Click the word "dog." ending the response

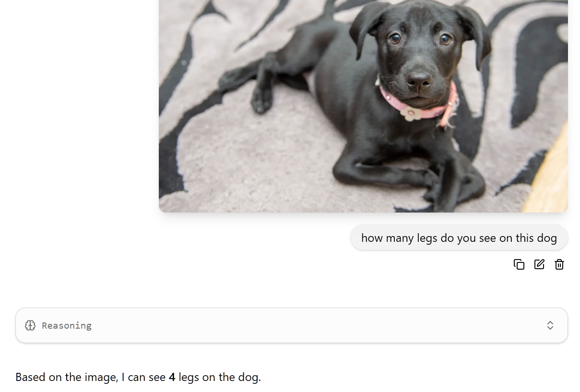point(249,377)
